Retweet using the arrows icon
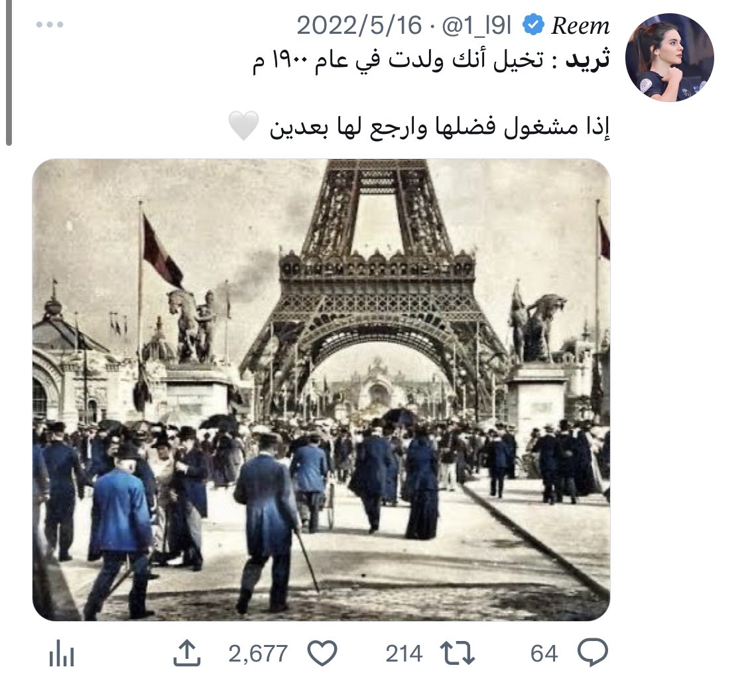746x700 pixels. coord(457,653)
